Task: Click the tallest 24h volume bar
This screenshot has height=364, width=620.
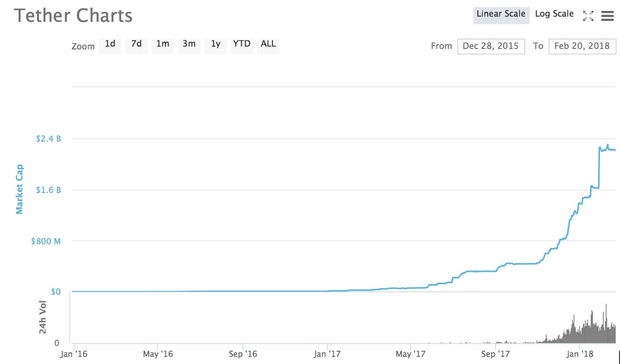Action: (x=606, y=323)
